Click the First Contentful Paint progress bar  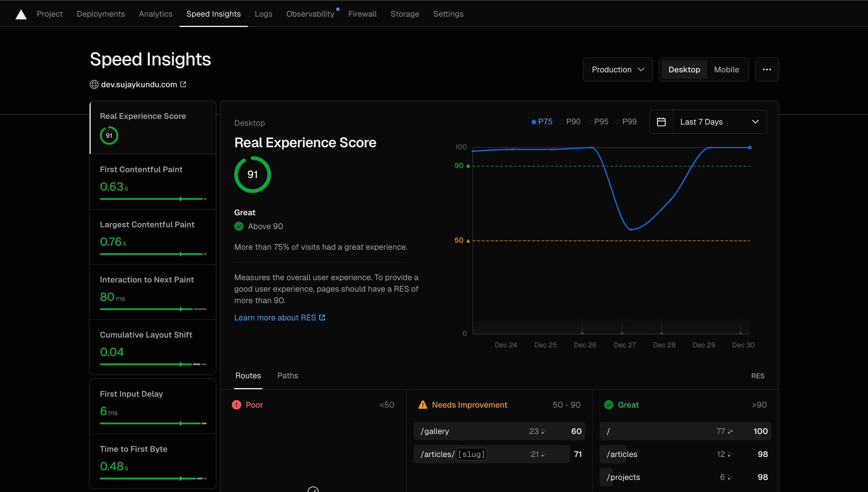coord(153,199)
